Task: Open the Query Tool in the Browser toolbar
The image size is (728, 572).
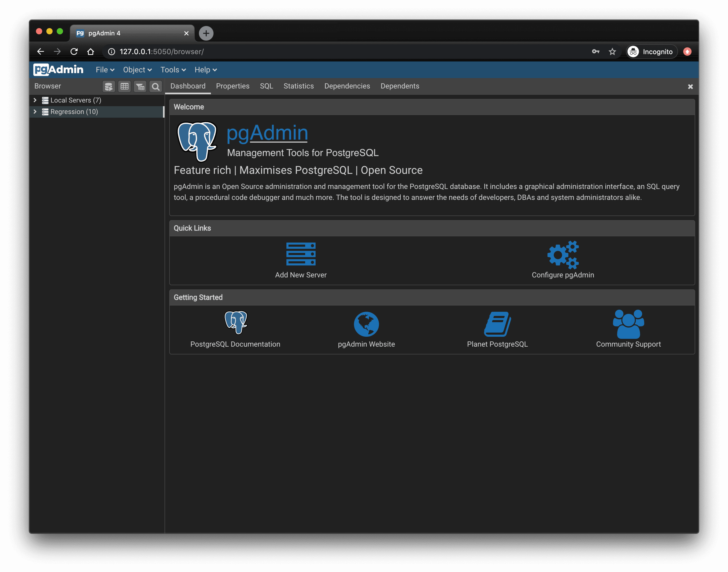Action: (x=109, y=86)
